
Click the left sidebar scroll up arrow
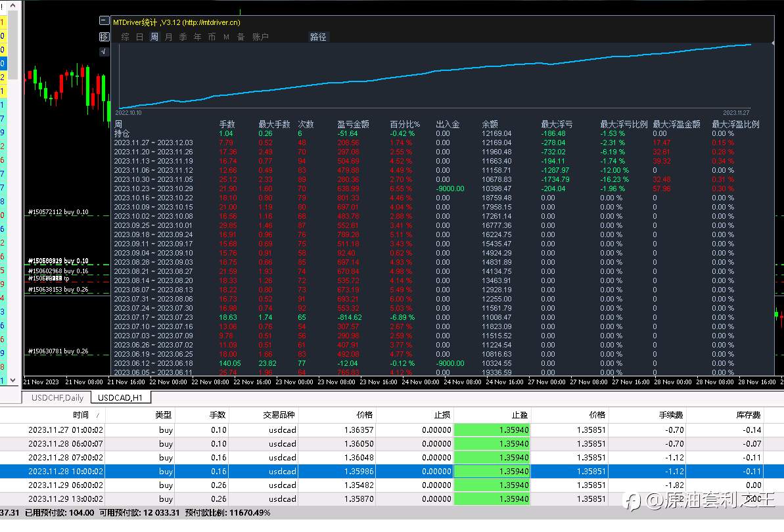[13, 5]
